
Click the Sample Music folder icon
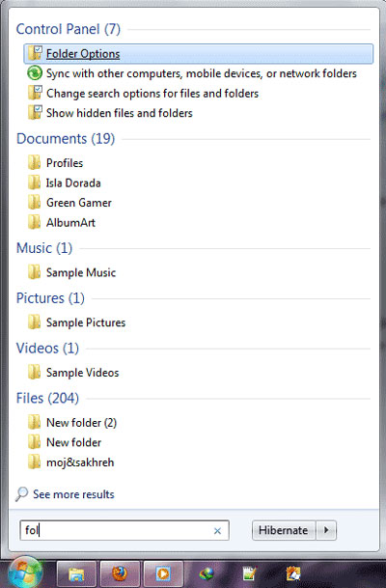click(x=34, y=272)
